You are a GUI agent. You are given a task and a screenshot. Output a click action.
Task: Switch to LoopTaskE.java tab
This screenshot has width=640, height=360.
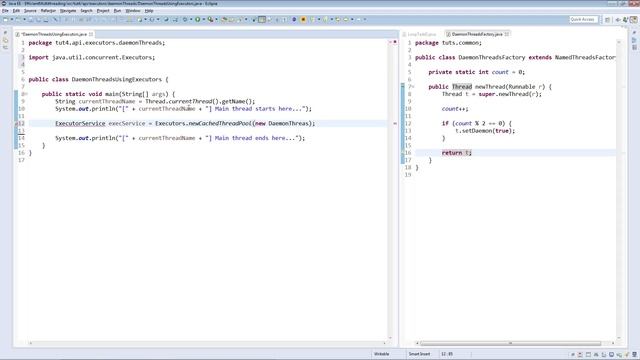tap(420, 34)
